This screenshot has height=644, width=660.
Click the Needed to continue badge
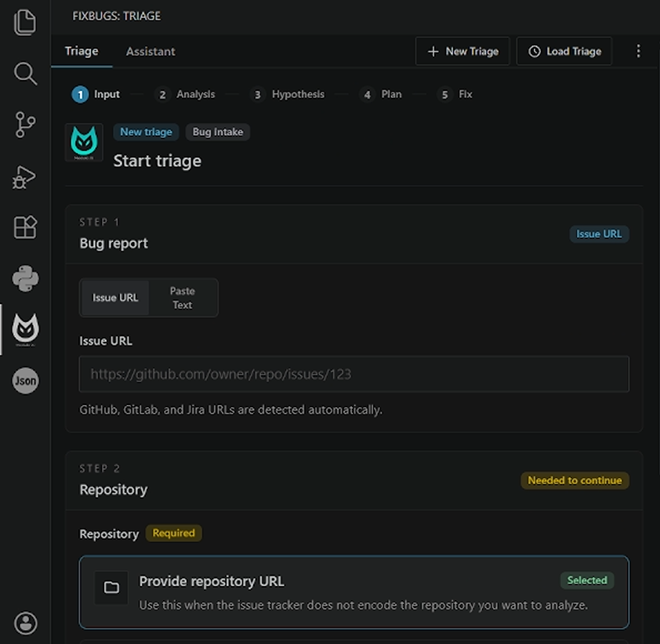[x=575, y=480]
